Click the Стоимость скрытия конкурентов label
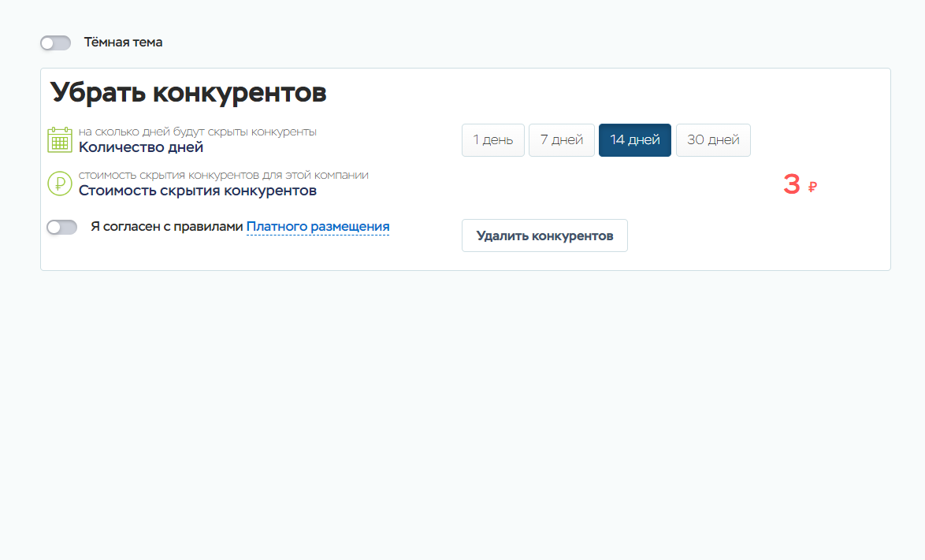The height and width of the screenshot is (560, 925). (x=198, y=191)
